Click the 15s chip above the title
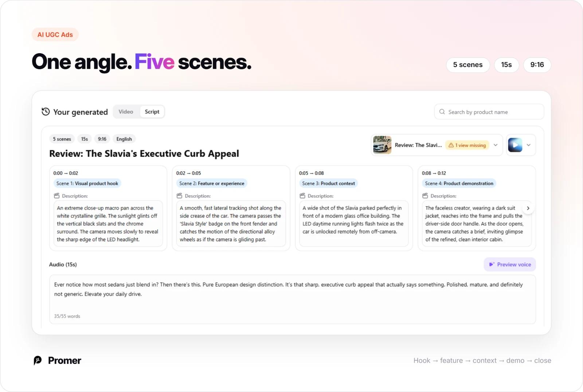 click(x=85, y=139)
